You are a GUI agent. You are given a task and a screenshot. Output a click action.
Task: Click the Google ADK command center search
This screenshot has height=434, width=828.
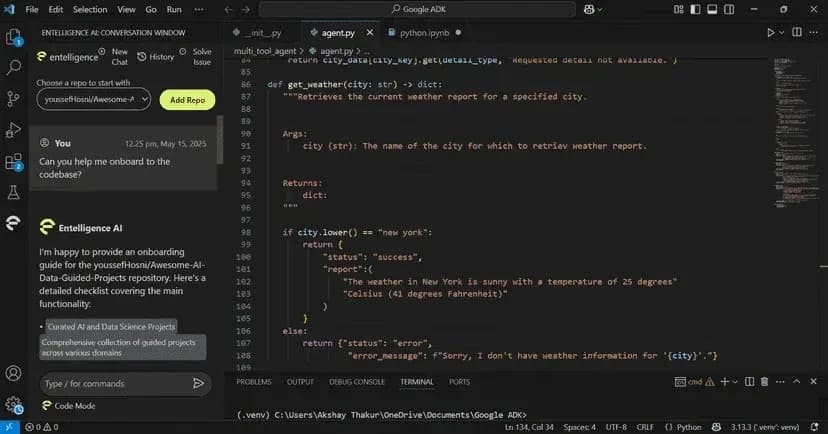click(417, 10)
